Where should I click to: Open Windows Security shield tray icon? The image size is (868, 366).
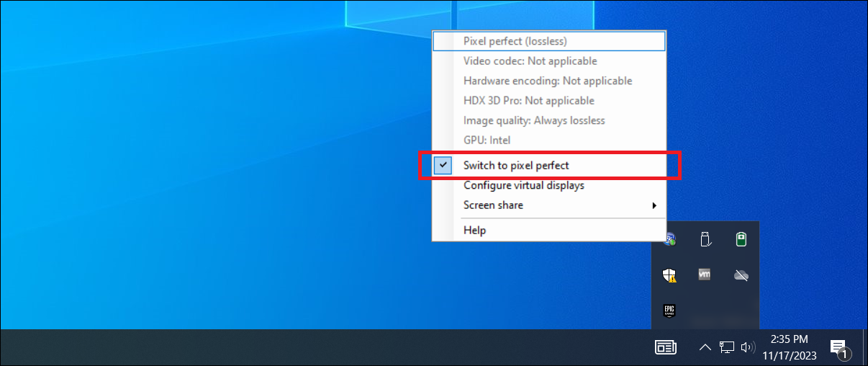pyautogui.click(x=669, y=274)
